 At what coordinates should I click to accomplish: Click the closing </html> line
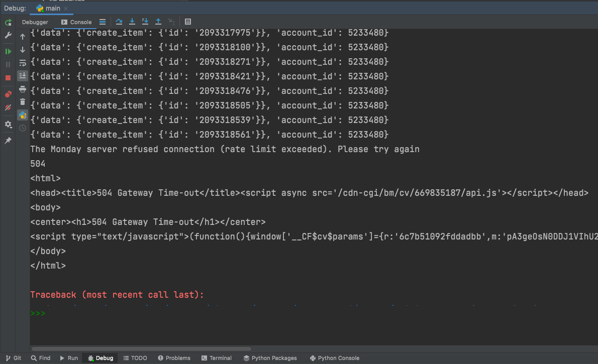click(x=48, y=266)
